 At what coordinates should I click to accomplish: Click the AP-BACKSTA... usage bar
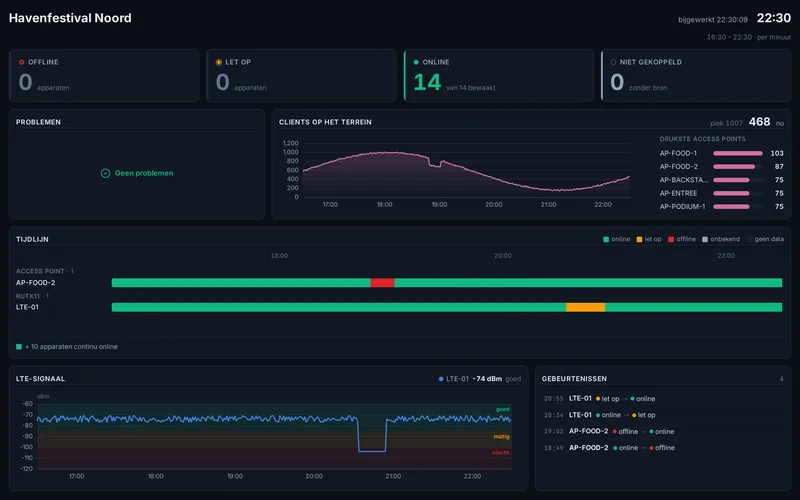tap(731, 180)
